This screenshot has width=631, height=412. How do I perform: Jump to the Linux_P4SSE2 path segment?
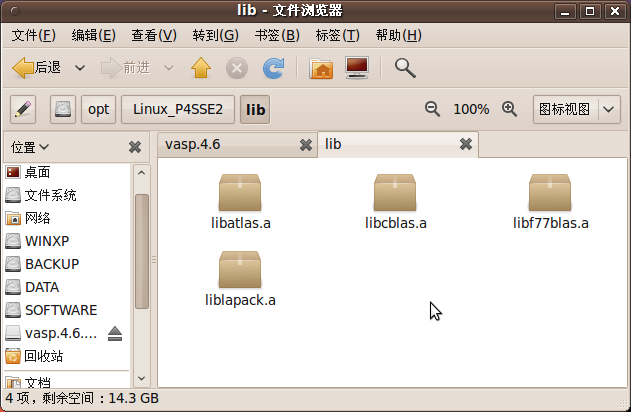[x=178, y=109]
